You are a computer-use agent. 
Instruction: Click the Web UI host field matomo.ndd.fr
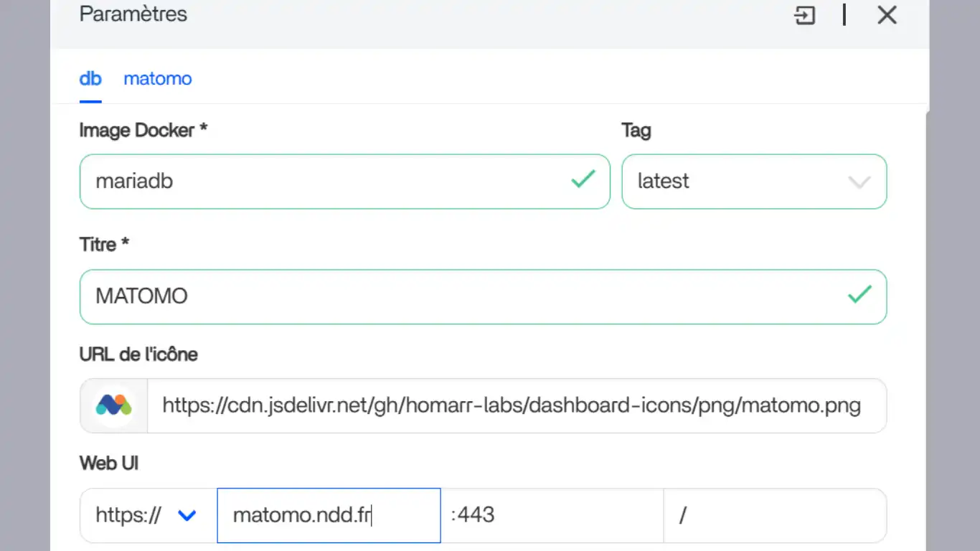click(329, 515)
